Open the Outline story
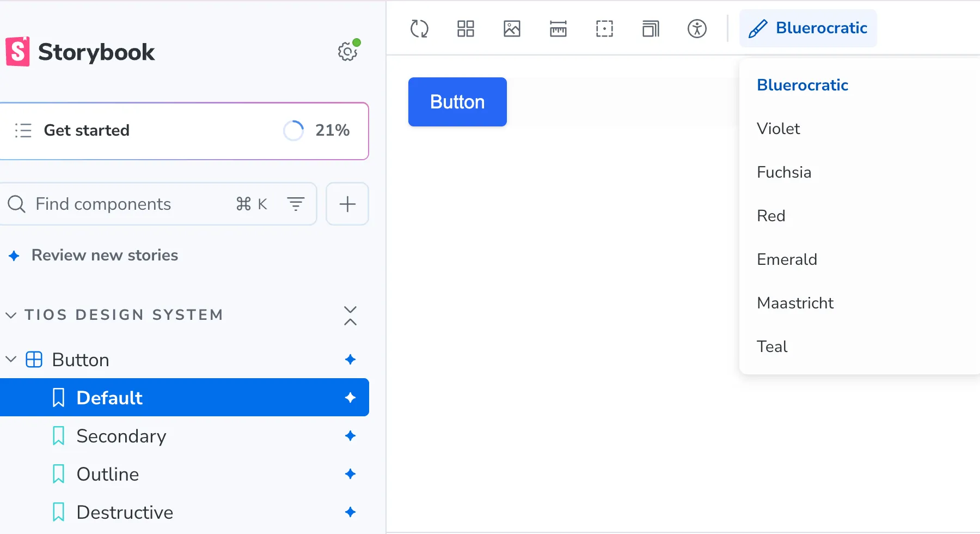980x534 pixels. [184, 474]
